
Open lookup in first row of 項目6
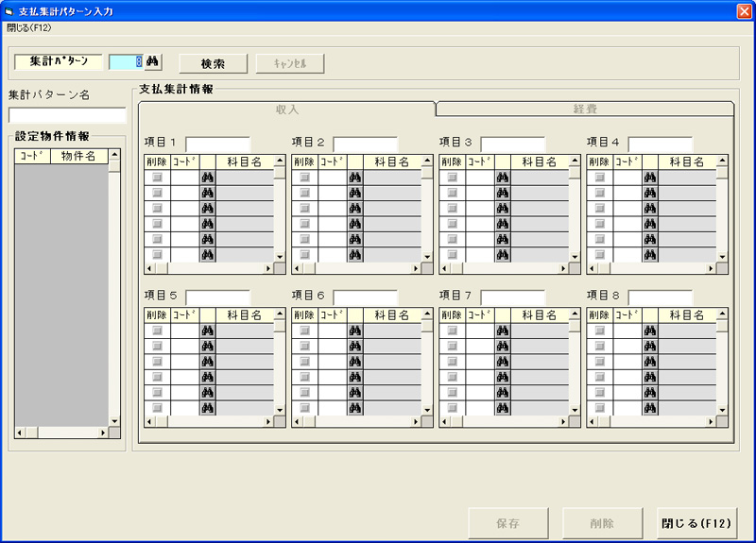point(355,331)
